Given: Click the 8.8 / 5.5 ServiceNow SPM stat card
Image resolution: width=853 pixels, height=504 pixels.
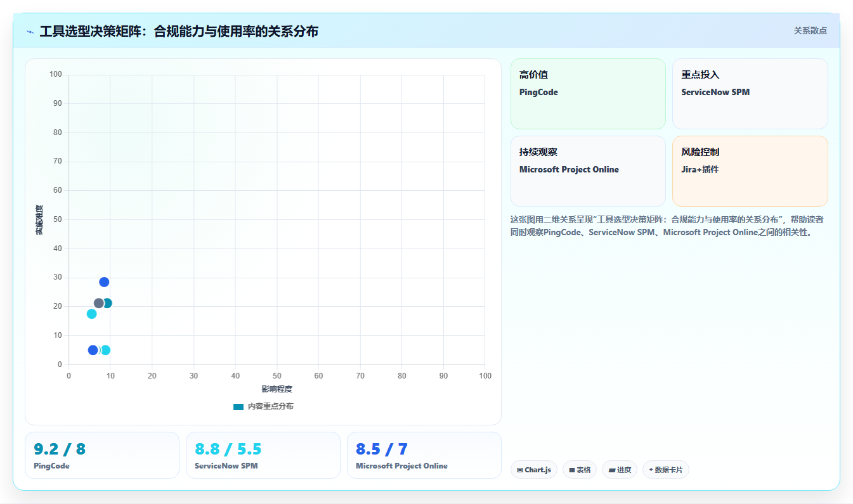Looking at the screenshot, I should point(263,455).
